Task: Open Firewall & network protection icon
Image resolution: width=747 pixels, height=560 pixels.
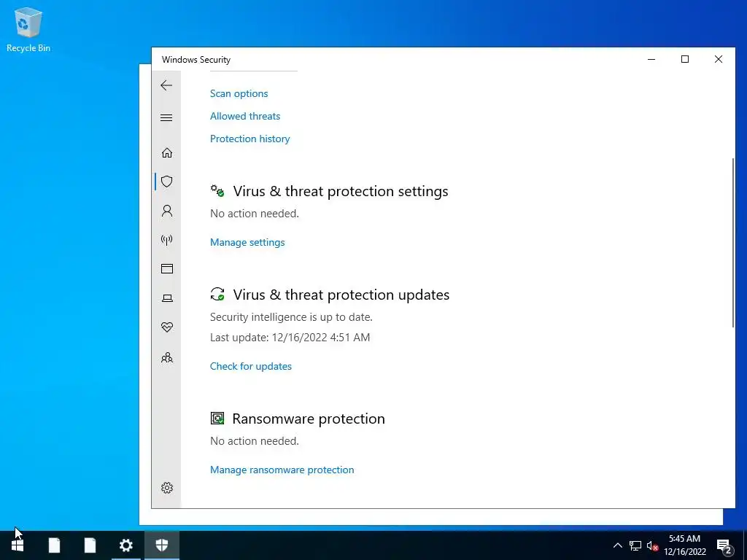Action: 167,240
